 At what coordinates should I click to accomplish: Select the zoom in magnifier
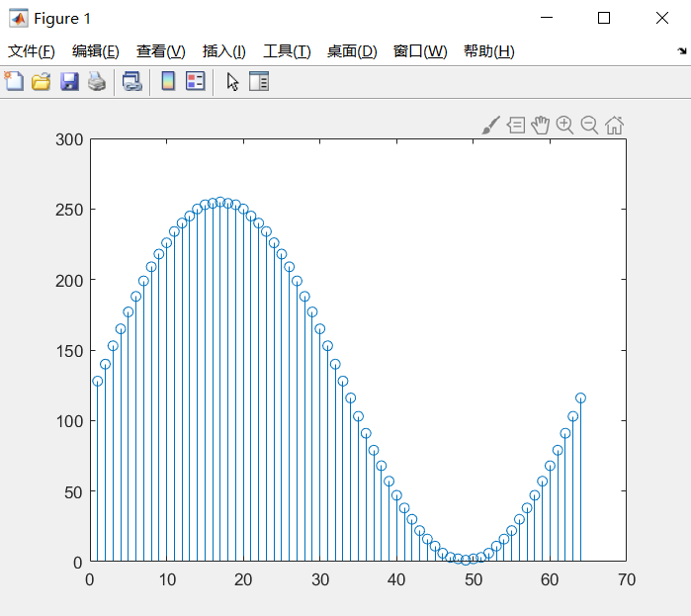coord(564,126)
